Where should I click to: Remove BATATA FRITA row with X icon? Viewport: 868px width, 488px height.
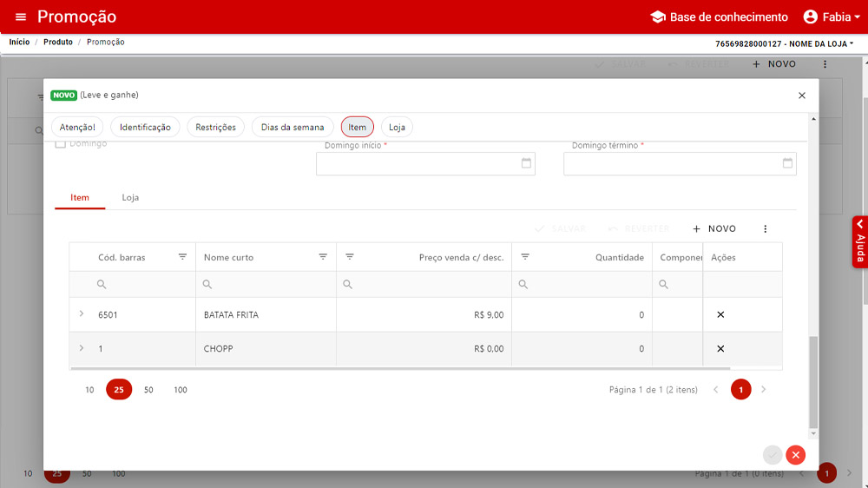click(x=720, y=314)
